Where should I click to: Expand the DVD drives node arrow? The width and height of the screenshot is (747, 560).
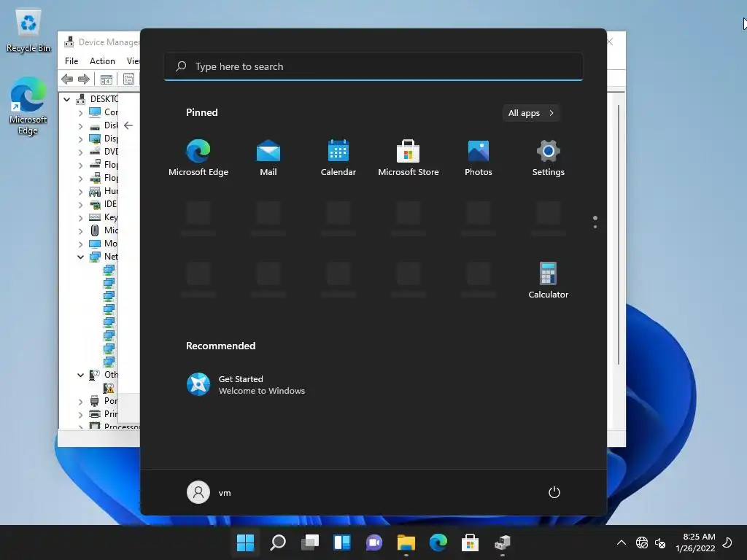pyautogui.click(x=80, y=152)
